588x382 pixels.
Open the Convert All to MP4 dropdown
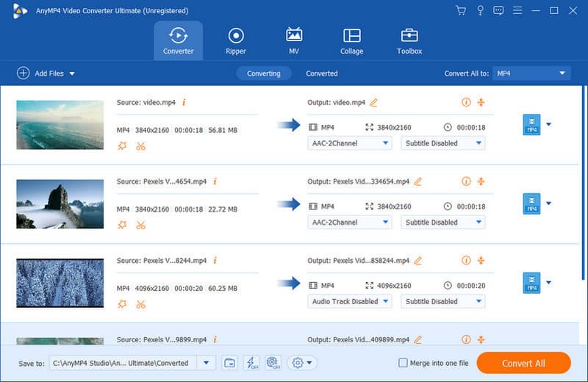[531, 73]
